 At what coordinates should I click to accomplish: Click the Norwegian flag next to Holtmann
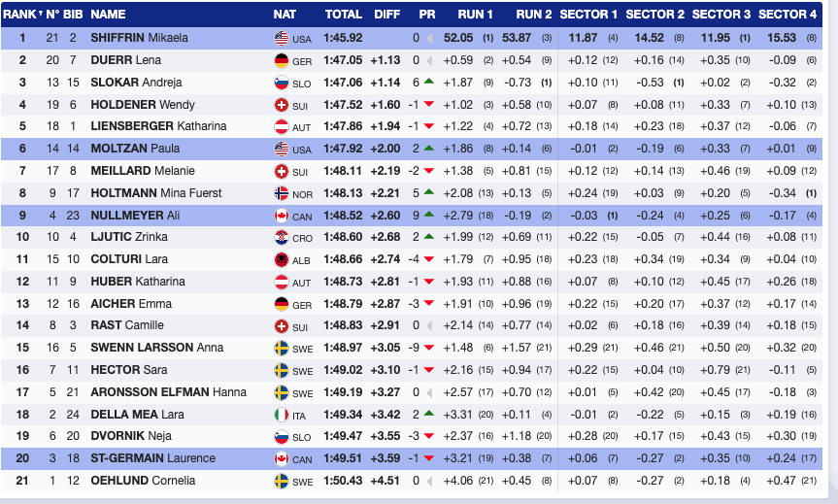click(282, 193)
